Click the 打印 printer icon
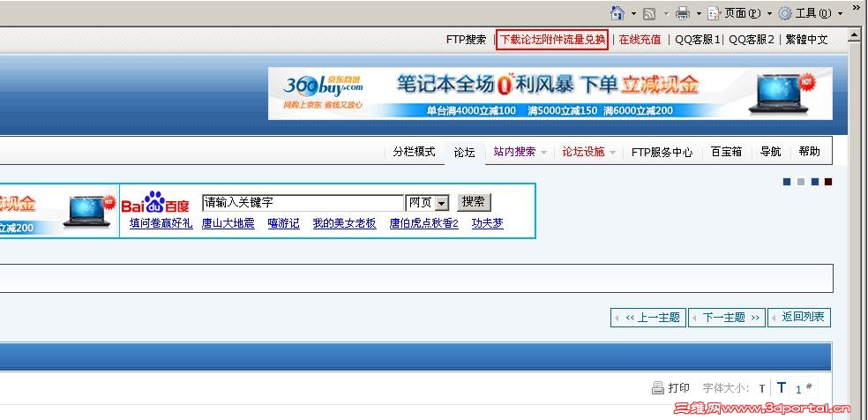Image resolution: width=868 pixels, height=420 pixels. [x=658, y=388]
